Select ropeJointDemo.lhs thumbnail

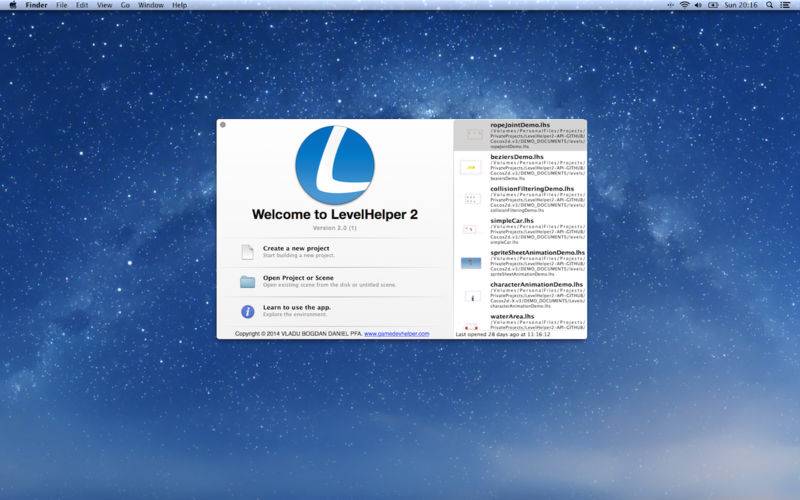[474, 135]
